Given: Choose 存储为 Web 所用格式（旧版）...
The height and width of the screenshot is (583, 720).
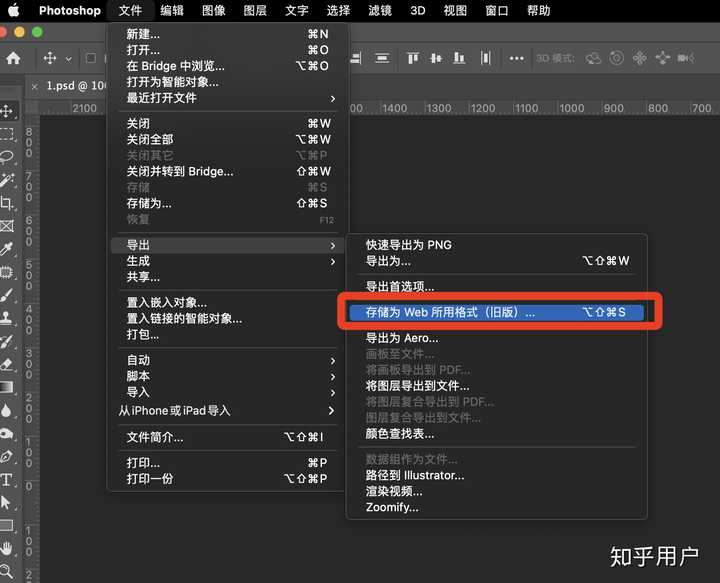Looking at the screenshot, I should tap(497, 312).
